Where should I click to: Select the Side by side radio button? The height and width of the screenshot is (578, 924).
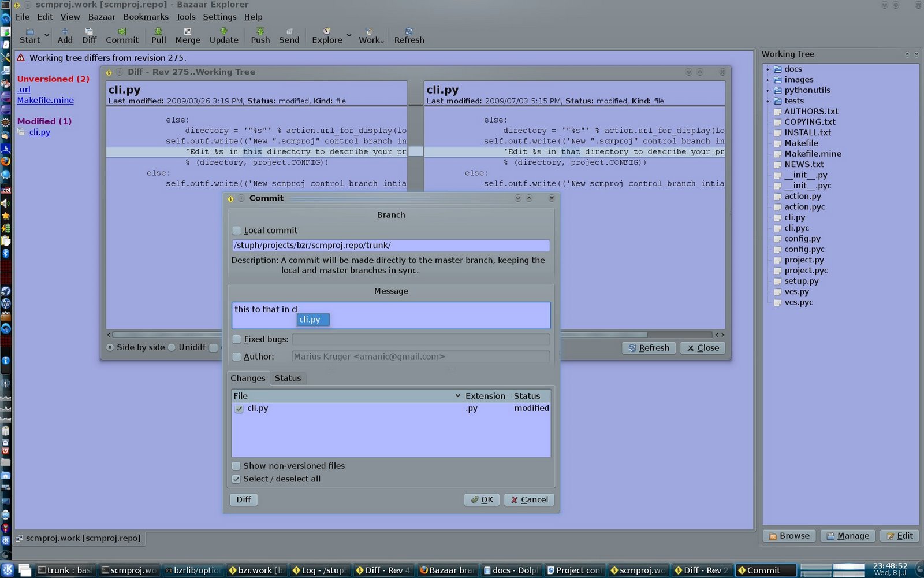point(110,347)
